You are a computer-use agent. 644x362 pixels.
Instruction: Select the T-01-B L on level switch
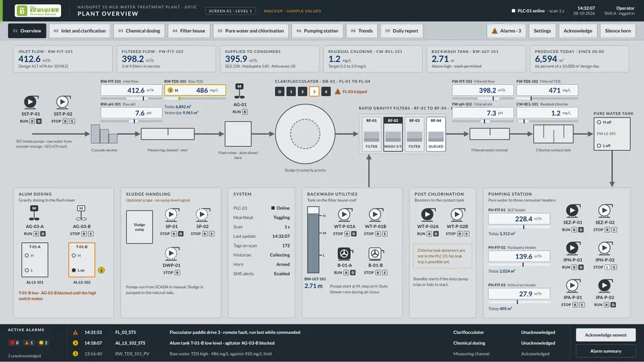pyautogui.click(x=74, y=270)
